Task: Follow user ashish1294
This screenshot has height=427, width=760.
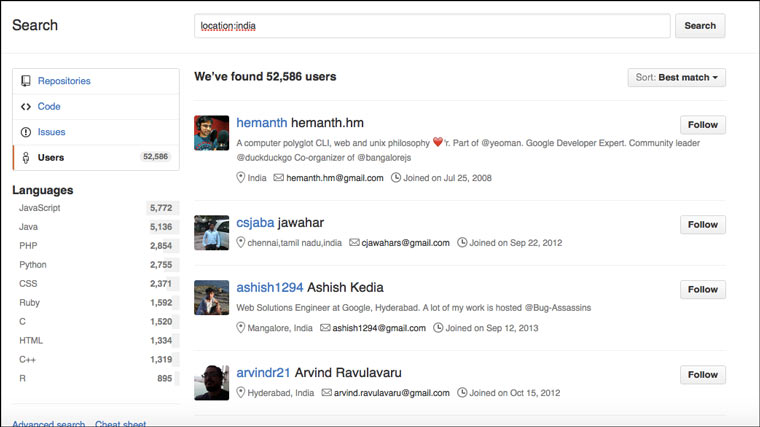Action: (703, 289)
